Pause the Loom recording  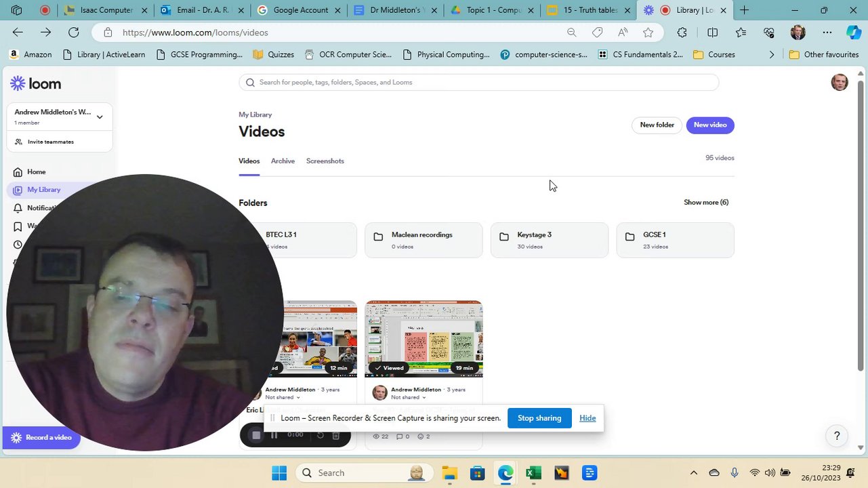point(274,435)
